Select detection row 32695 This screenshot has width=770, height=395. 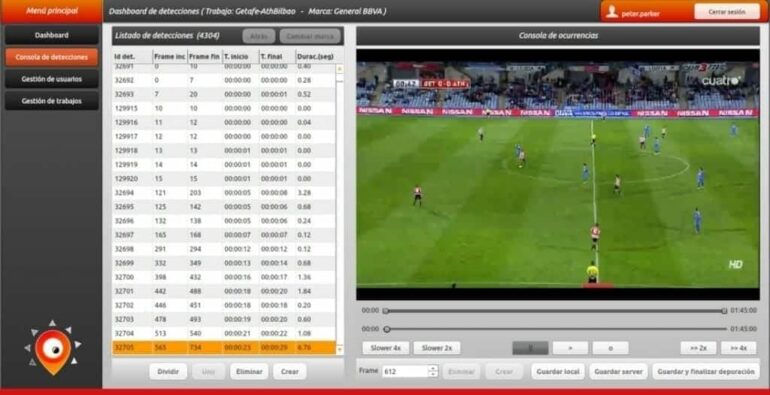224,207
